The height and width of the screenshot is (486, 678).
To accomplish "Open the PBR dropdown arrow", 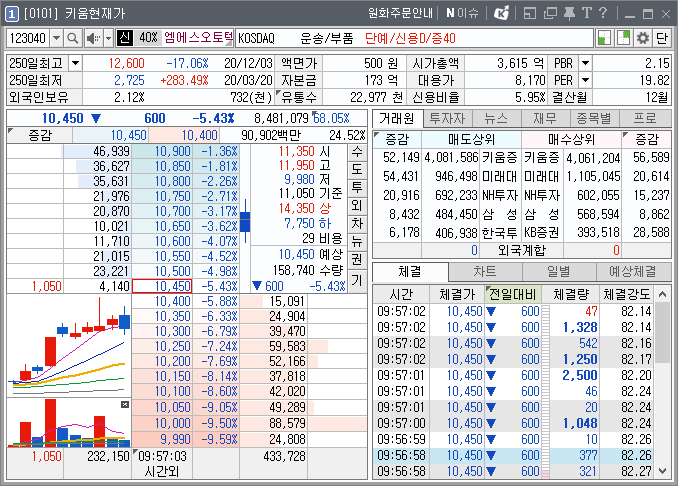I will pyautogui.click(x=585, y=64).
